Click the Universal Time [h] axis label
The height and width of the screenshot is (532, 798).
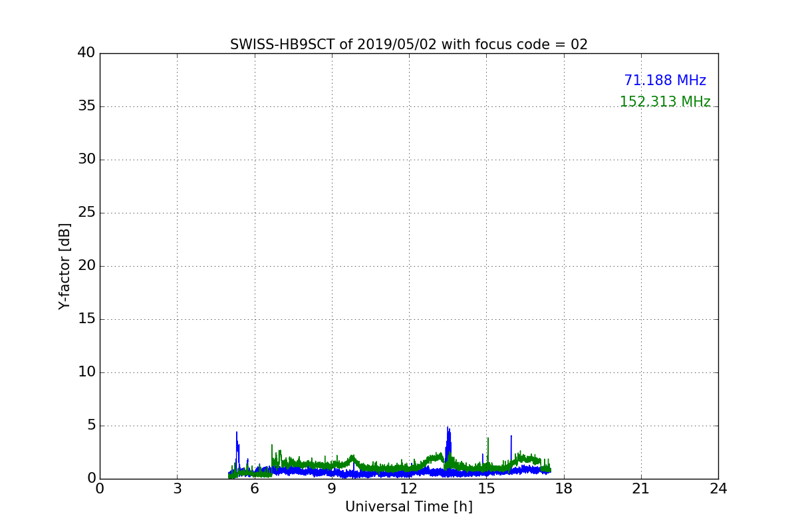pos(409,507)
